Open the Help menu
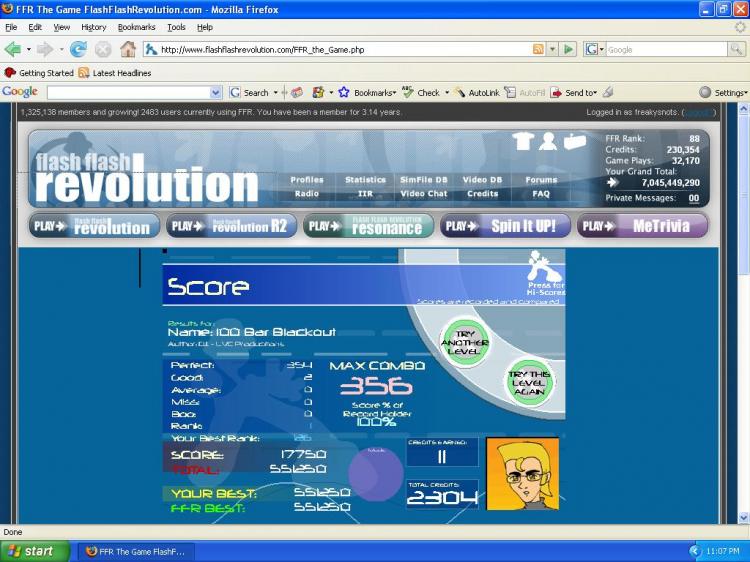Screen dimensions: 750x562 [x=205, y=27]
